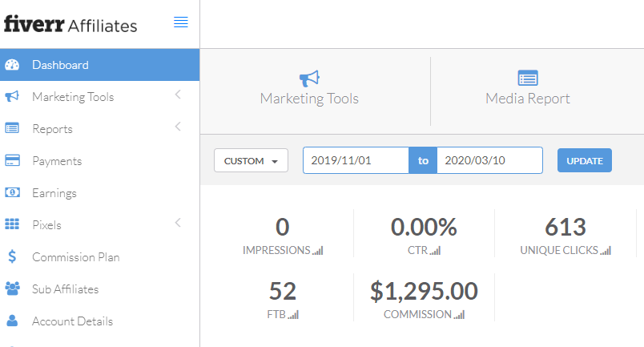
Task: Click the chart icon next to Commission
Action: click(459, 315)
